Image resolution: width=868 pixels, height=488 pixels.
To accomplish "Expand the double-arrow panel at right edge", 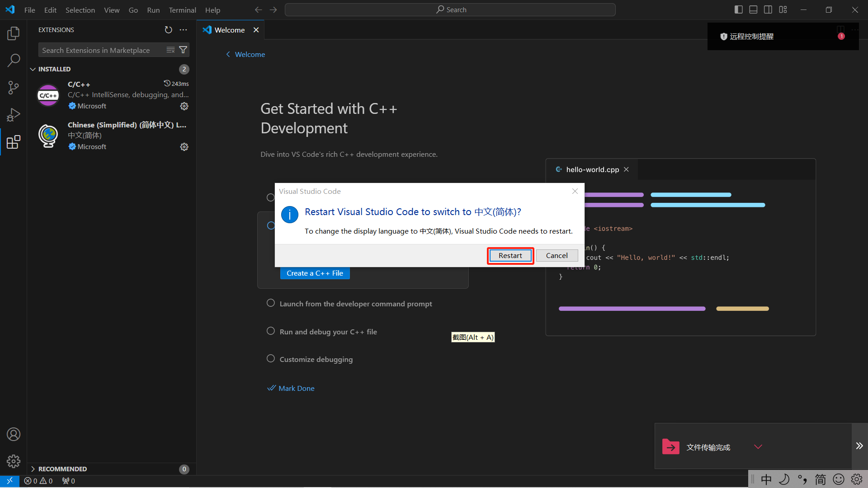I will 859,446.
